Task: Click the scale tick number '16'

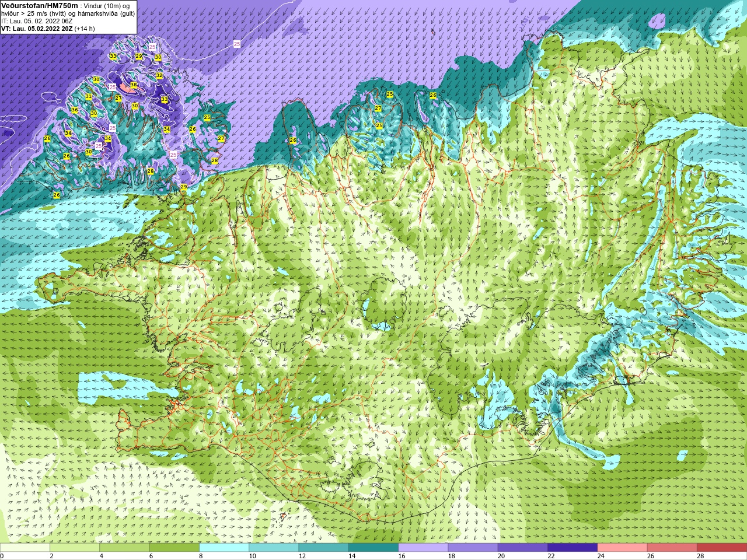Action: click(402, 556)
